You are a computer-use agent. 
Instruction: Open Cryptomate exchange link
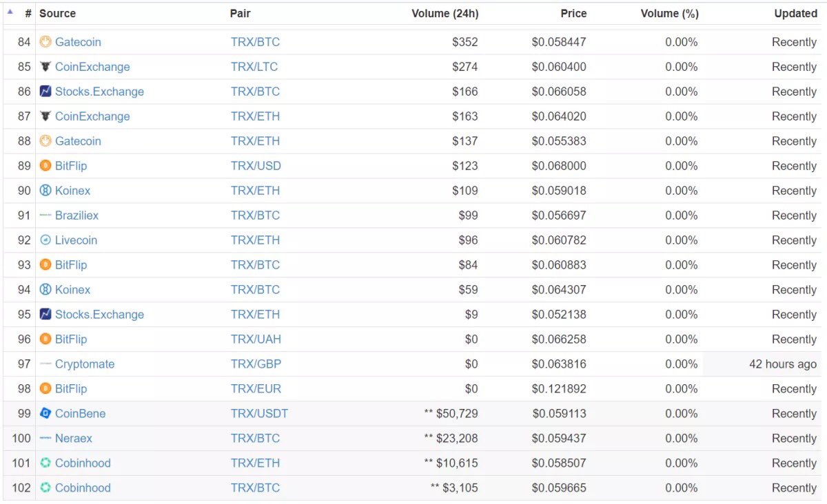tap(85, 364)
